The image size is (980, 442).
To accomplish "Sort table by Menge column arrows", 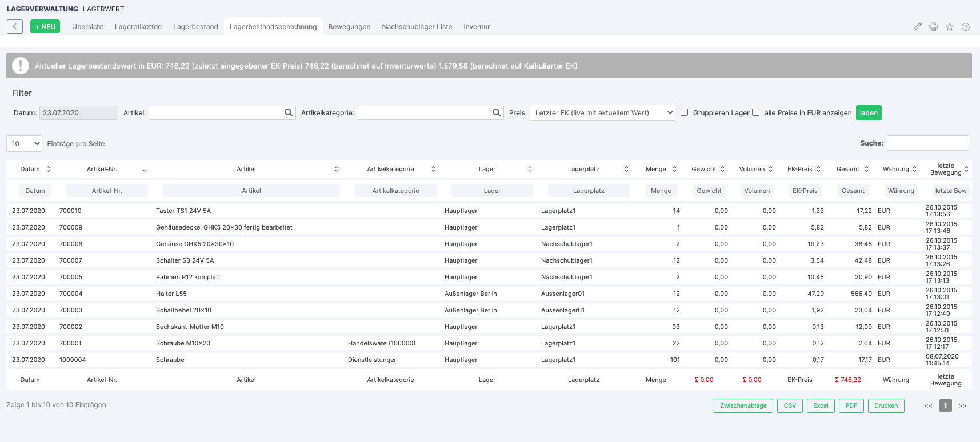I will point(674,169).
